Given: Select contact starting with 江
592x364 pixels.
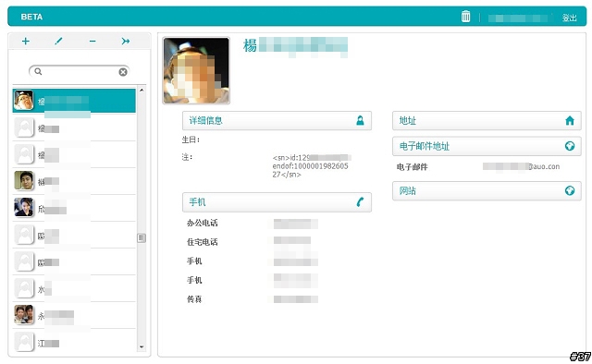Looking at the screenshot, I should [x=74, y=342].
